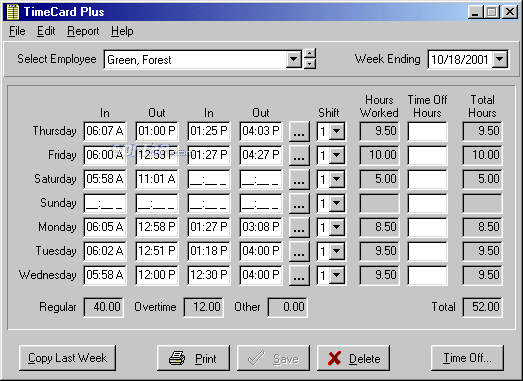
Task: Click employee spinner down arrow
Action: 310,63
